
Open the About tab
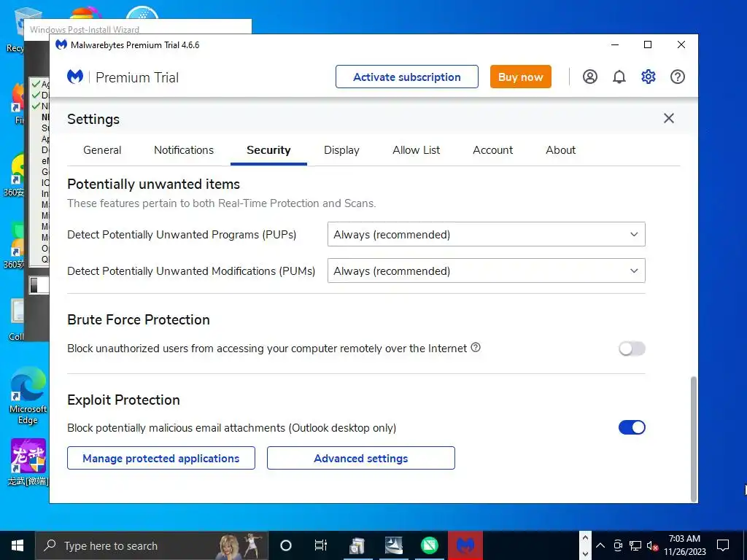[x=560, y=150]
